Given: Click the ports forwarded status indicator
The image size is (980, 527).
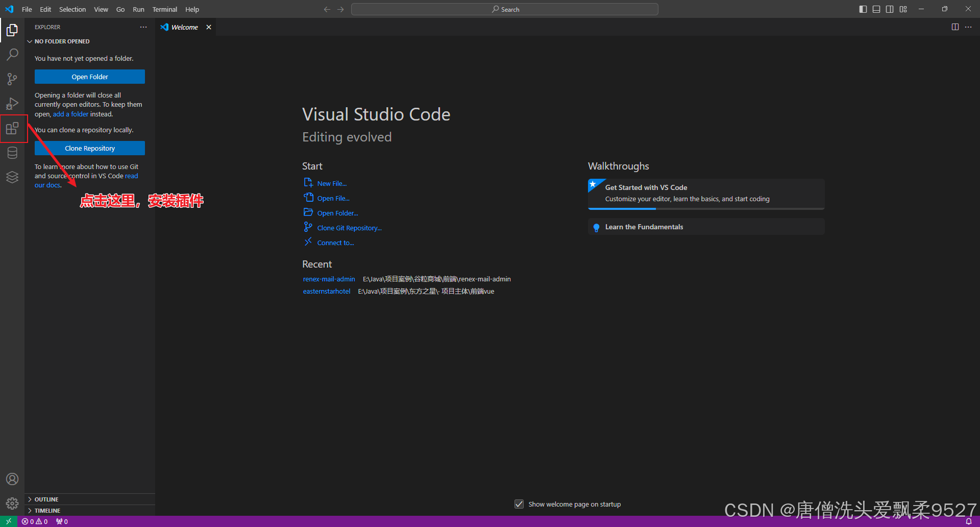Looking at the screenshot, I should 62,521.
